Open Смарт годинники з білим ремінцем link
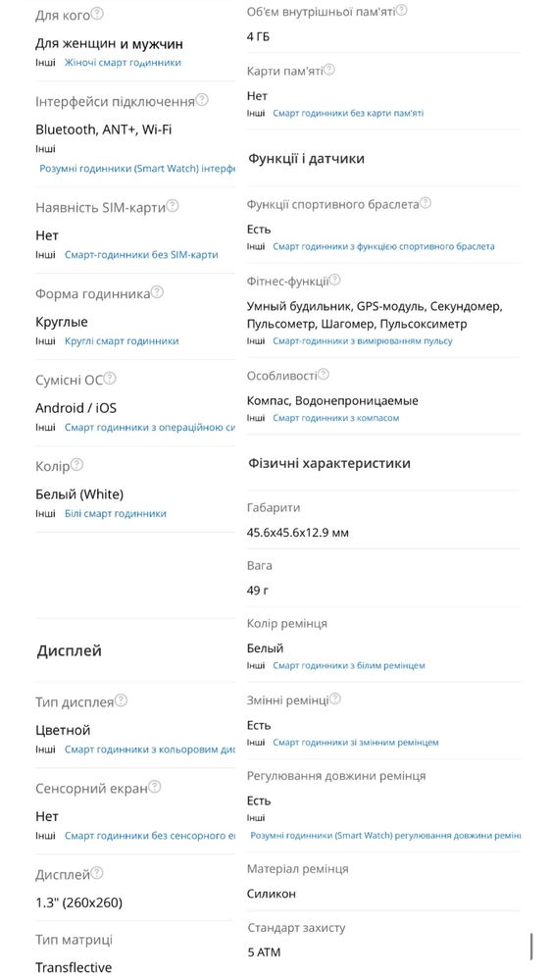Image resolution: width=551 pixels, height=980 pixels. (349, 666)
